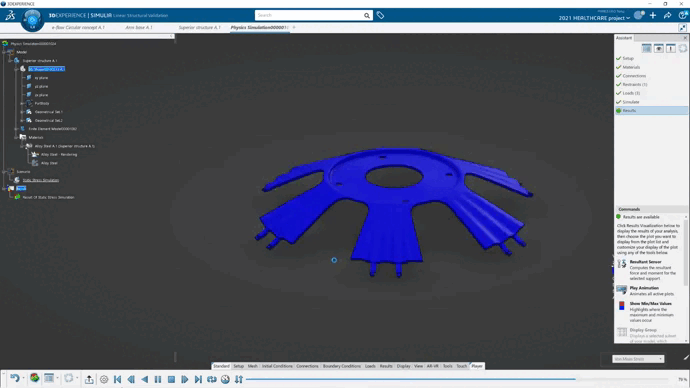Screen dimensions: 690x388
Task: Click the share arrow icon in the header
Action: [x=668, y=15]
